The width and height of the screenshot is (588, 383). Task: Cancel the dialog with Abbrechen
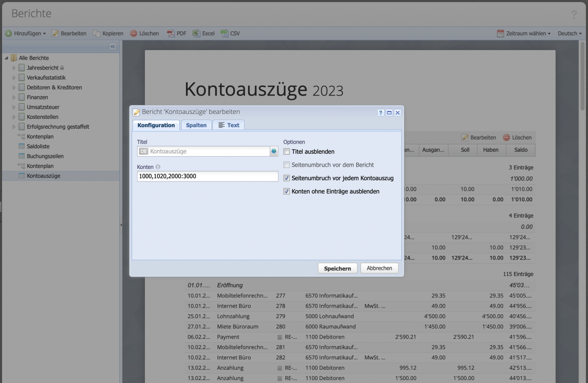379,268
